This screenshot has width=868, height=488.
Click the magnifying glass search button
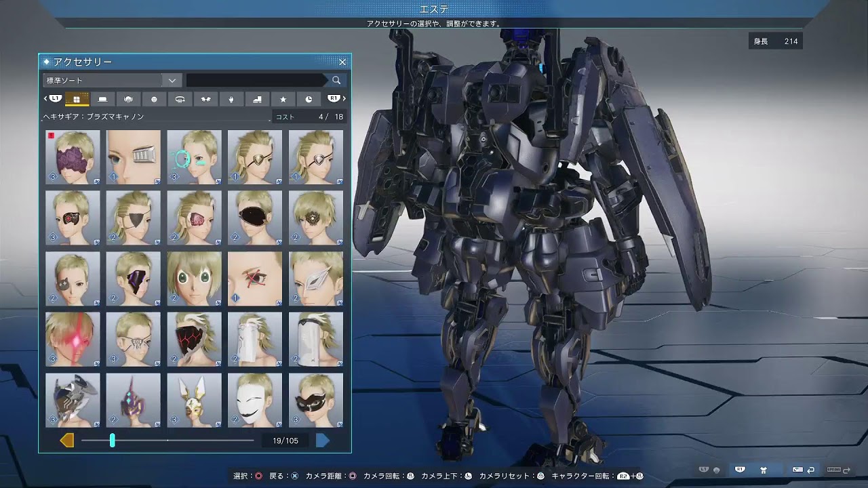click(x=336, y=80)
